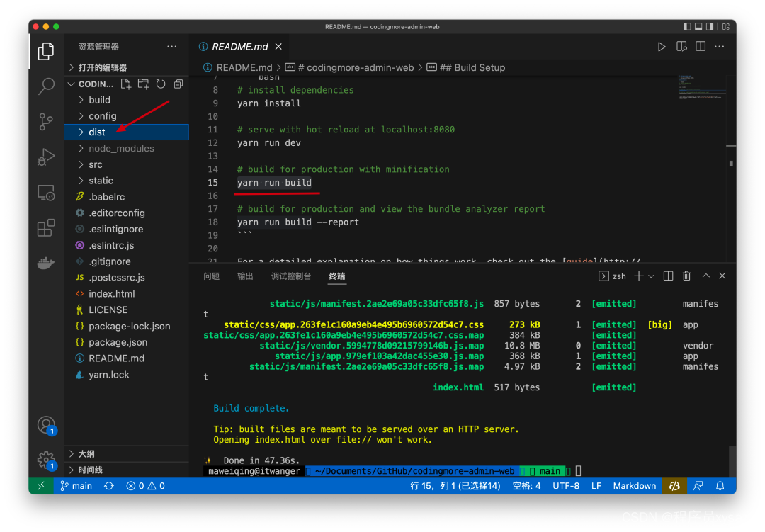Click New File icon in explorer header
Viewport: 765px width, 532px height.
tap(126, 84)
